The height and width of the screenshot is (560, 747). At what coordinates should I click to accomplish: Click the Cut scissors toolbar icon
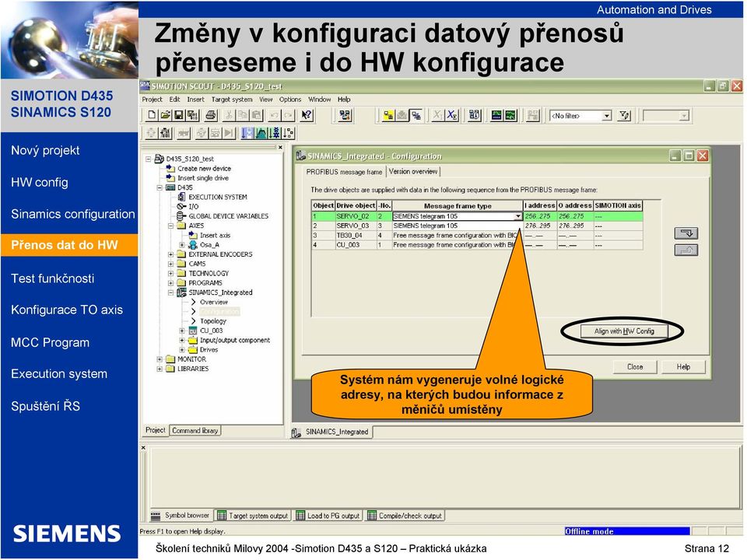click(x=229, y=115)
